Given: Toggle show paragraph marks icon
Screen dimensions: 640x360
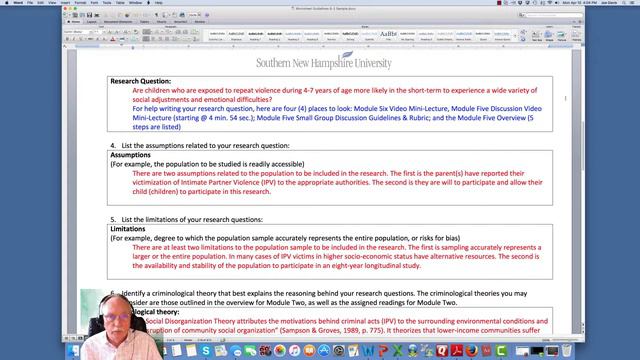Looking at the screenshot, I should click(157, 15).
